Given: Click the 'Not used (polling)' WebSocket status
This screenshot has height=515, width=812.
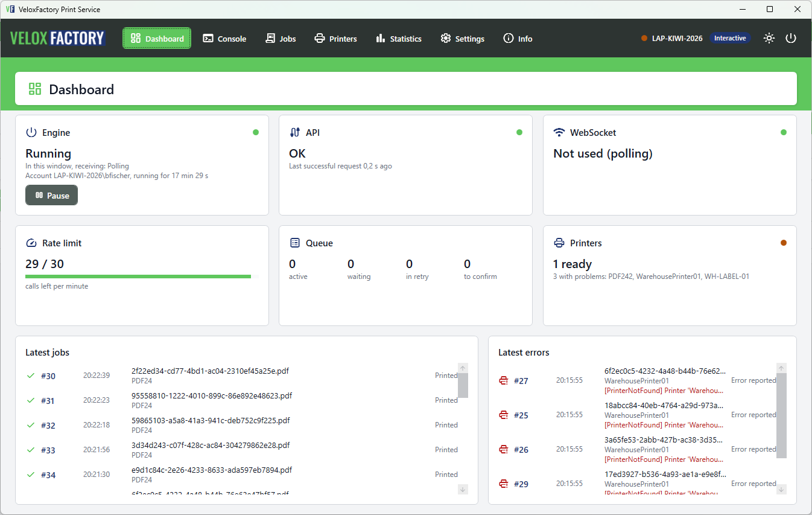Looking at the screenshot, I should click(603, 153).
